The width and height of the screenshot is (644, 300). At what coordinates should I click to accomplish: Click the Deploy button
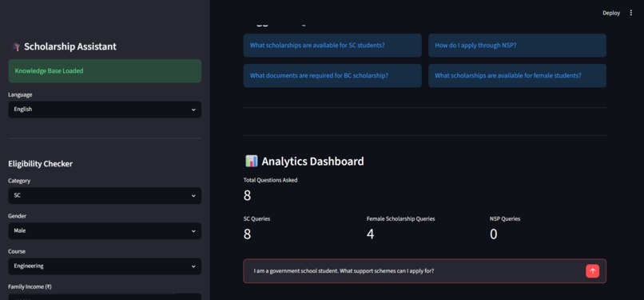(x=611, y=13)
